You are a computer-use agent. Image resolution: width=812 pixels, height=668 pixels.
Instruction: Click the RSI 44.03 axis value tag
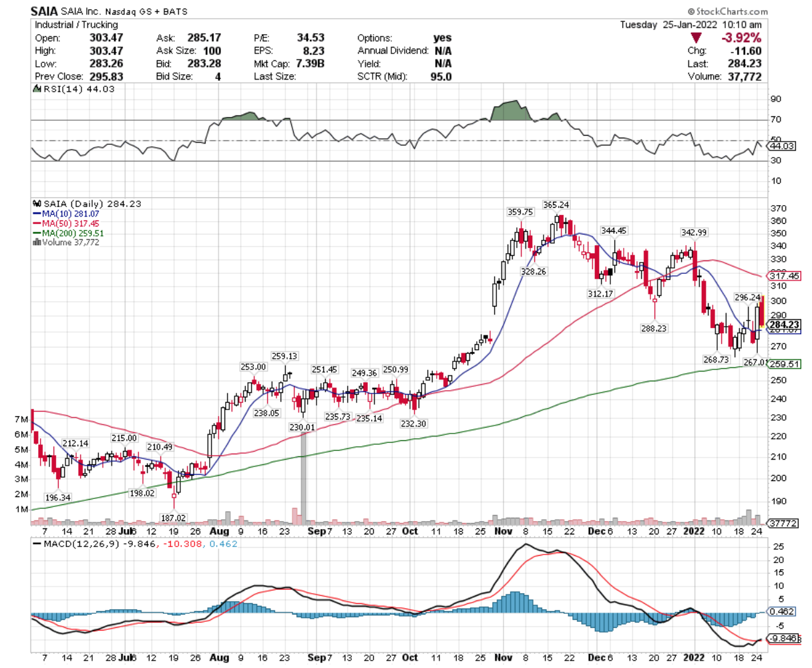(783, 146)
